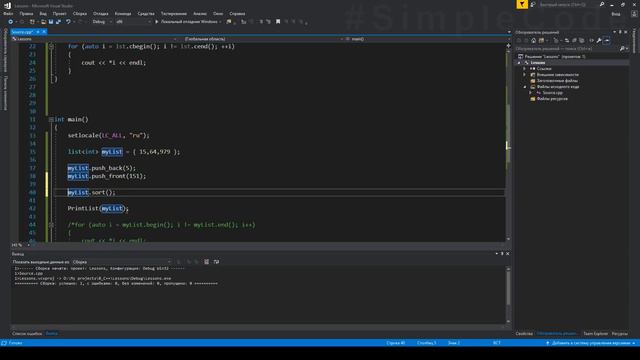640x360 pixels.
Task: Click the status bar Готово icon
Action: point(4,343)
